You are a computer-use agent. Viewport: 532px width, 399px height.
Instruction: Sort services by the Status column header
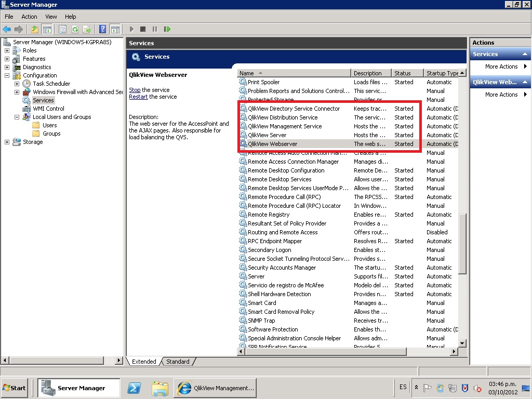click(x=403, y=73)
